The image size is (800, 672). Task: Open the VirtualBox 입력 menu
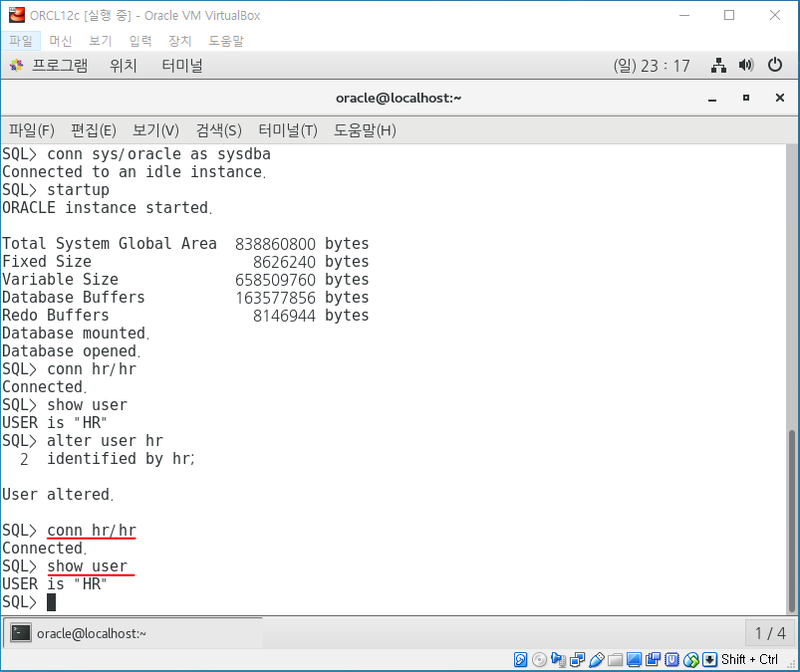coord(140,41)
